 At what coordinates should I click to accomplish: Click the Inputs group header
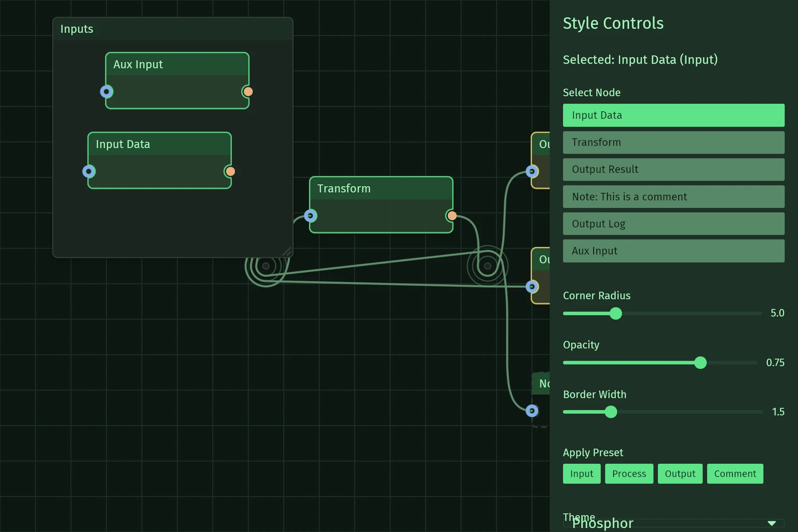tap(173, 29)
